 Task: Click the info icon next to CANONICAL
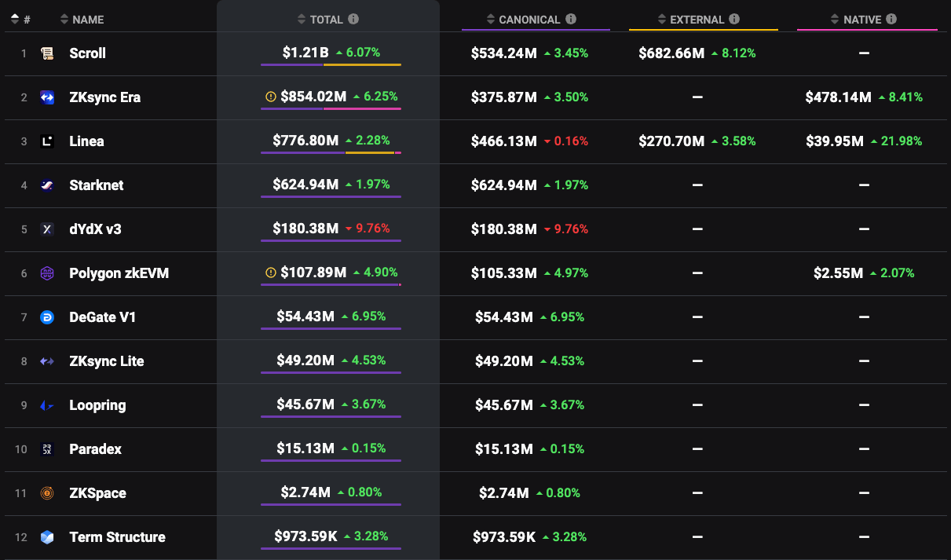pyautogui.click(x=571, y=19)
